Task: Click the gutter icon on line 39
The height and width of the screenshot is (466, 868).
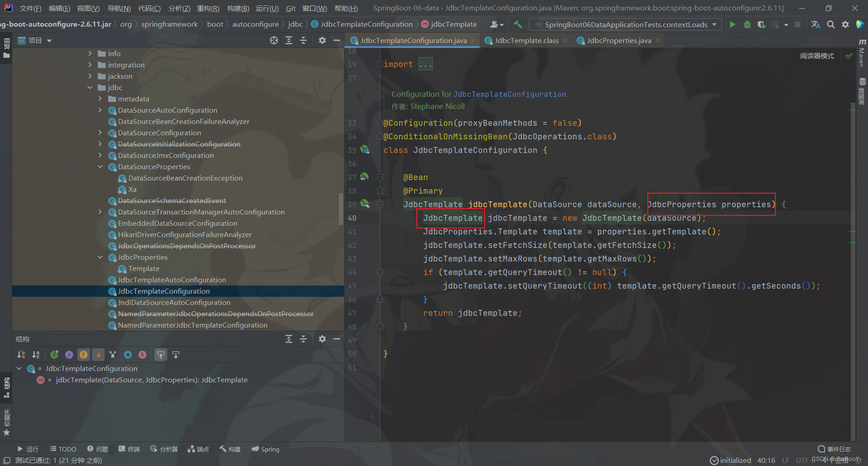Action: point(365,204)
